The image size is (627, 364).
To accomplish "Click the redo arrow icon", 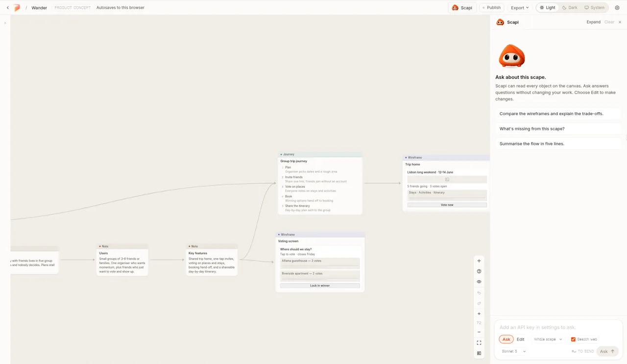I will pos(479,303).
